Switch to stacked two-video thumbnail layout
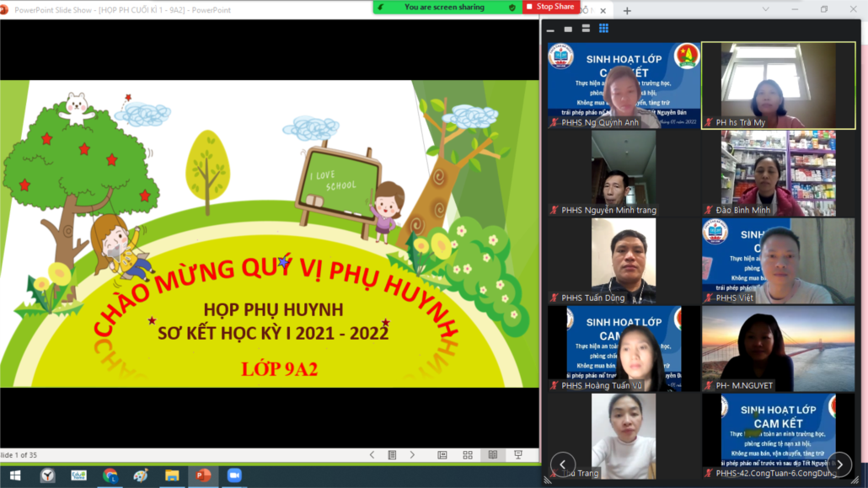This screenshot has height=488, width=868. coord(586,29)
